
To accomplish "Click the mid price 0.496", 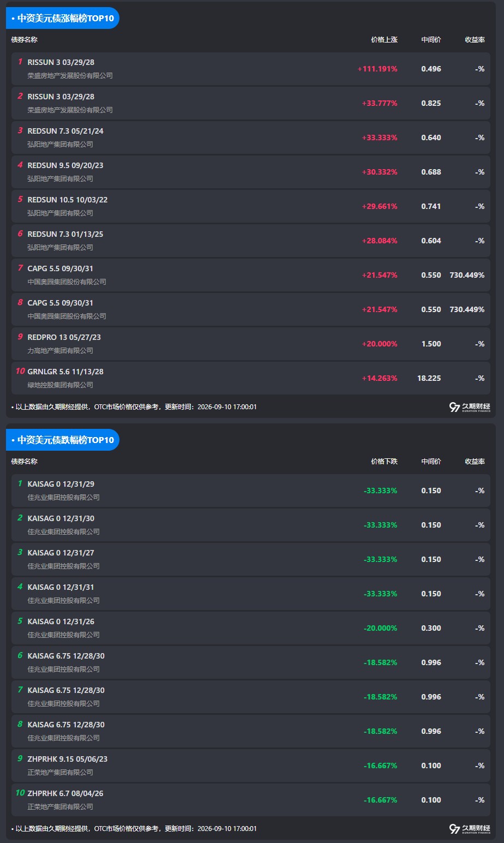I will tap(431, 69).
